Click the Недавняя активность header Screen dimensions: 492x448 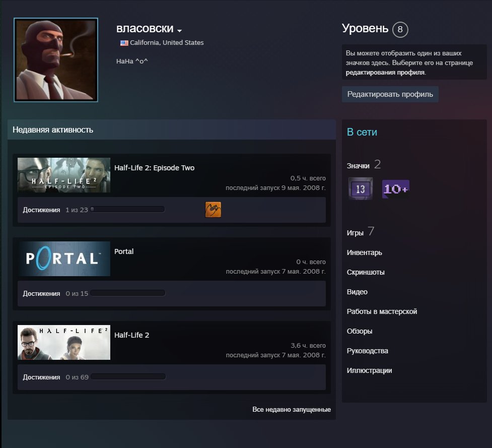pyautogui.click(x=53, y=130)
